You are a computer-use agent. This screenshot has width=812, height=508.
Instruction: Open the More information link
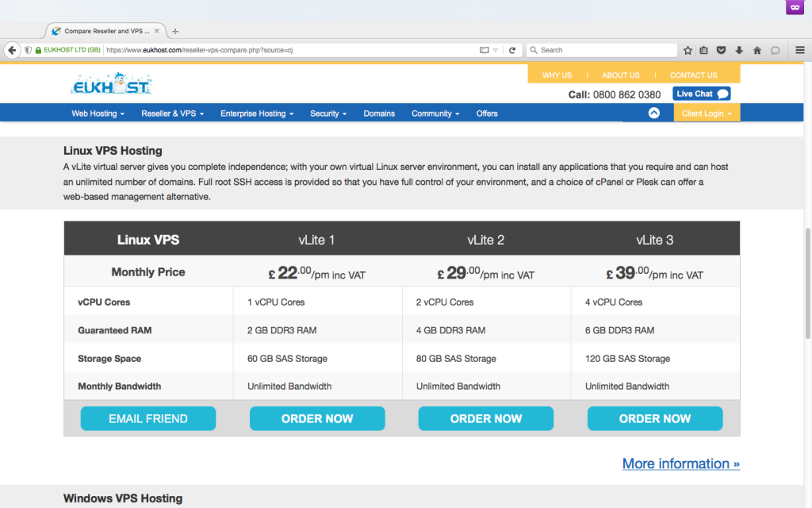(680, 464)
